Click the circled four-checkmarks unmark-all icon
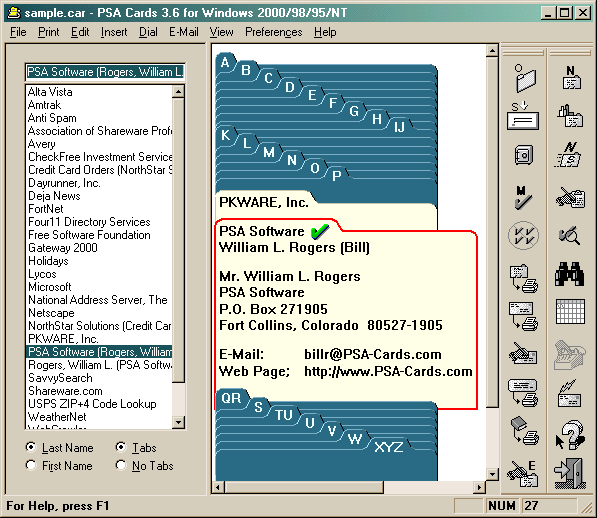The width and height of the screenshot is (597, 518). (524, 235)
